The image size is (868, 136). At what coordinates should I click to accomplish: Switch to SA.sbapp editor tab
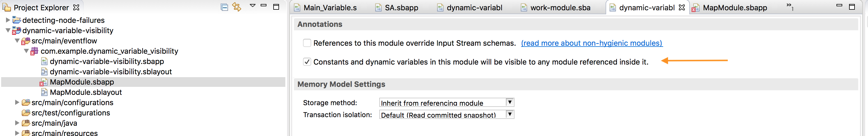tap(401, 8)
